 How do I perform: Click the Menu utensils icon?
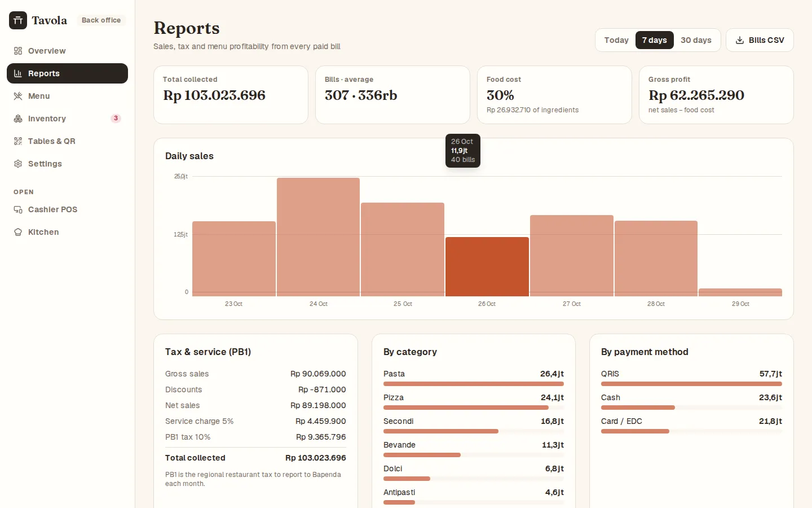pyautogui.click(x=18, y=96)
